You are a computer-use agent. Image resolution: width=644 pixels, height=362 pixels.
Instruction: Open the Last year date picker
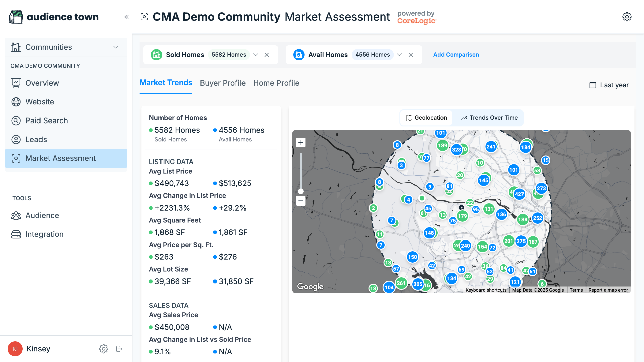tap(609, 85)
